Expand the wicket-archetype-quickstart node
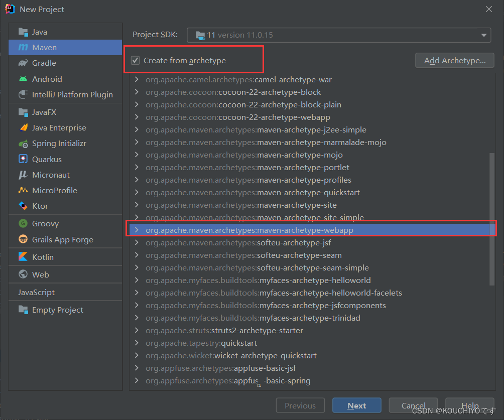Viewport: 504px width, 420px height. [137, 355]
